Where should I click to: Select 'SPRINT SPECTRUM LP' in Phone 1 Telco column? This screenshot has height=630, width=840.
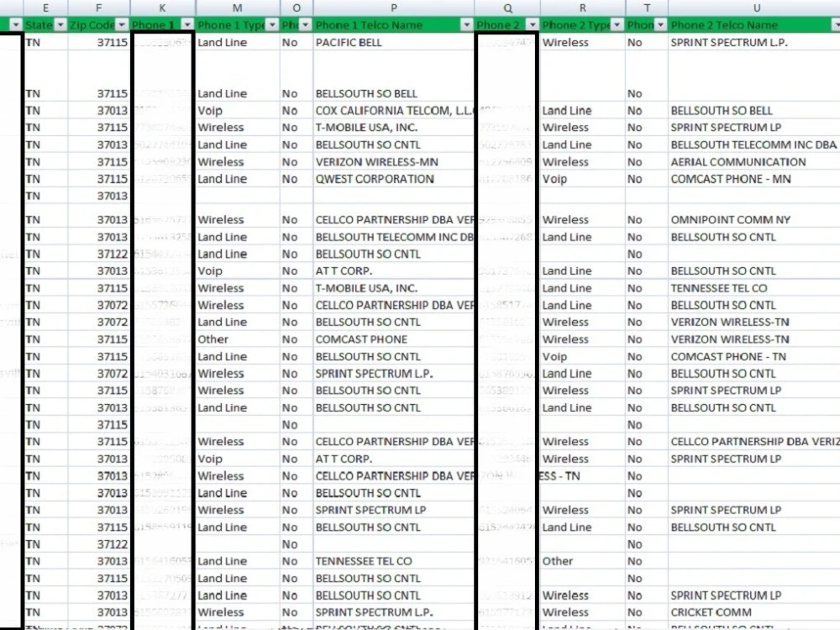click(394, 510)
